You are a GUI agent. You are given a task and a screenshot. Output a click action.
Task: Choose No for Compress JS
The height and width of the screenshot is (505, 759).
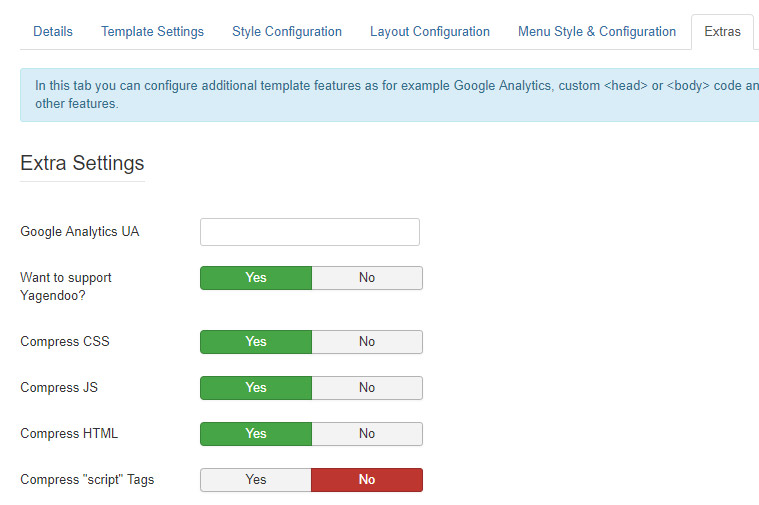coord(367,388)
